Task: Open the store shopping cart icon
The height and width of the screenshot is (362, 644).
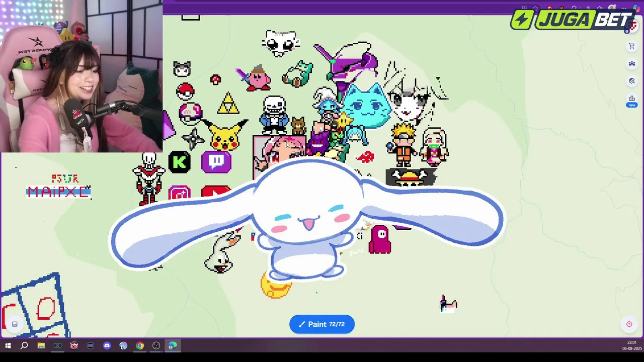Action: click(x=632, y=46)
